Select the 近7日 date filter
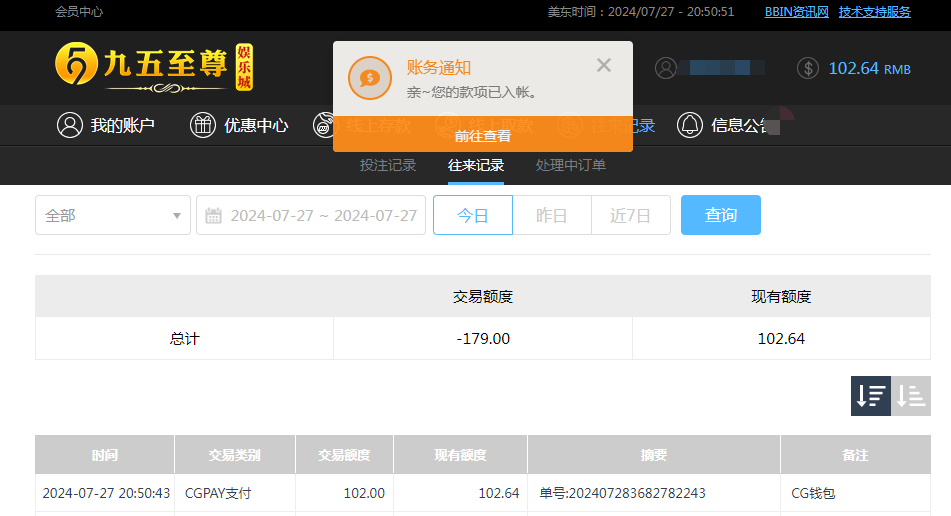 pyautogui.click(x=630, y=215)
